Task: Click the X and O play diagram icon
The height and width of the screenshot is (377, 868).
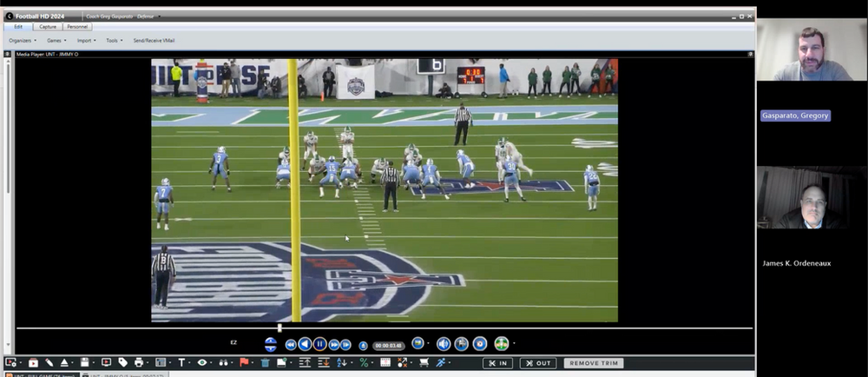Action: [403, 362]
